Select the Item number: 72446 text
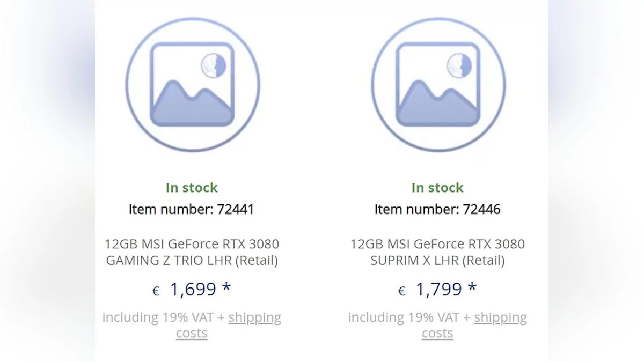Image resolution: width=644 pixels, height=362 pixels. coord(437,209)
